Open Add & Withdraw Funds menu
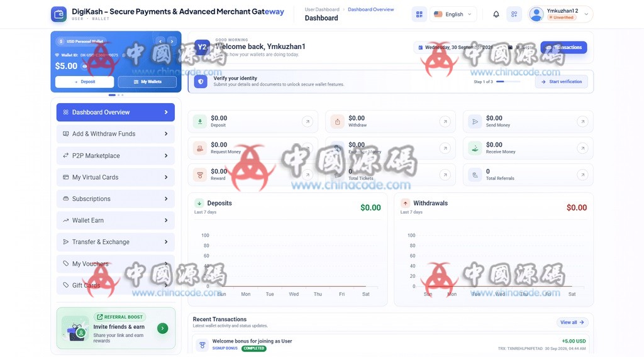 [x=116, y=134]
